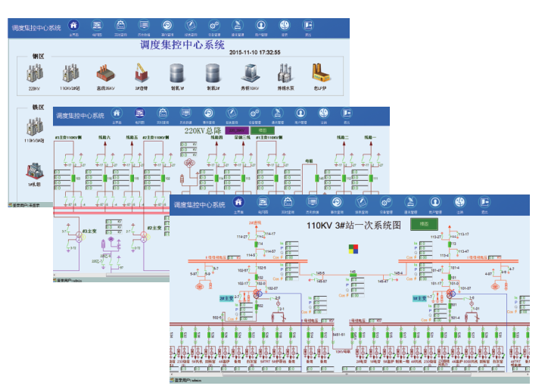Click 用户管理 icon in front window toolbar
Viewport: 548px width, 392px height.
pos(435,203)
